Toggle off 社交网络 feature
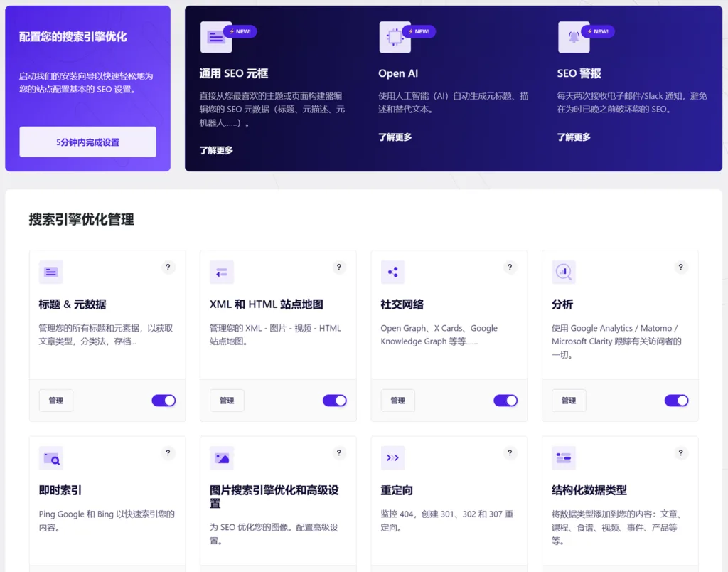The height and width of the screenshot is (572, 728). 505,401
